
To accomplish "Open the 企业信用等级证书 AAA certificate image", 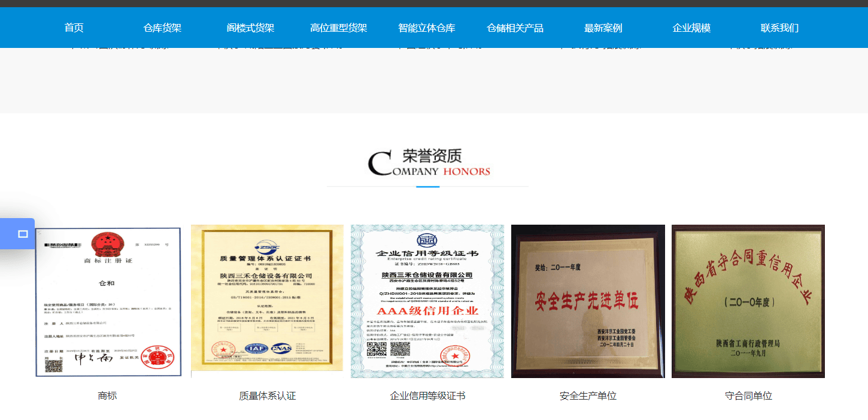I will (x=427, y=301).
